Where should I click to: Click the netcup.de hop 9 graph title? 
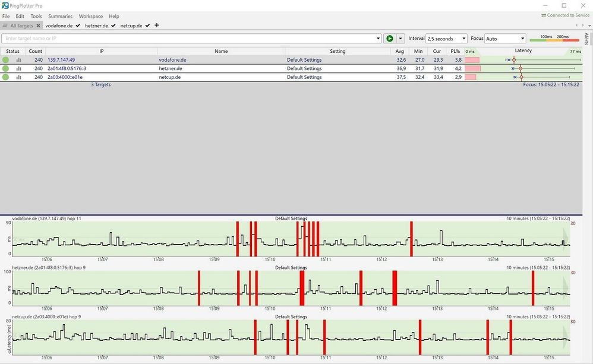[46, 316]
